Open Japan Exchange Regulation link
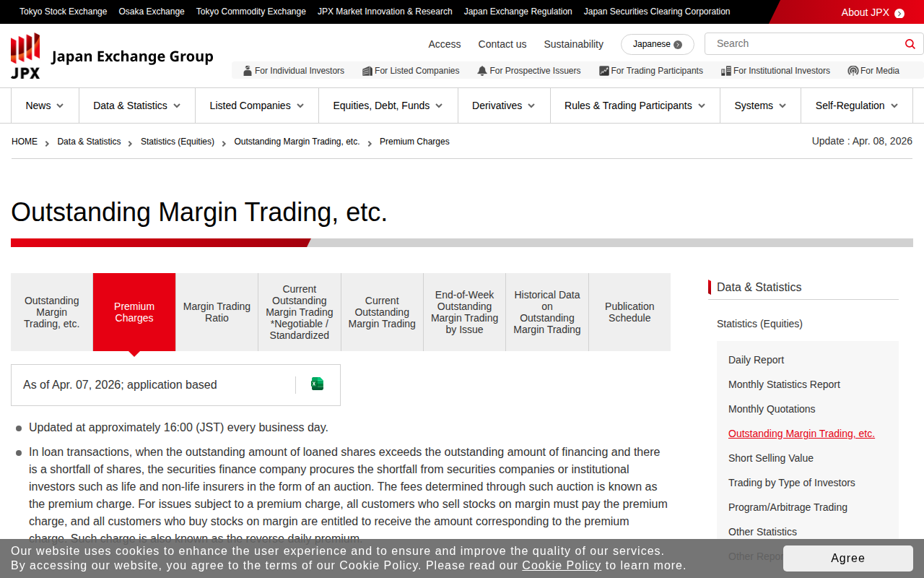The image size is (924, 578). [518, 12]
